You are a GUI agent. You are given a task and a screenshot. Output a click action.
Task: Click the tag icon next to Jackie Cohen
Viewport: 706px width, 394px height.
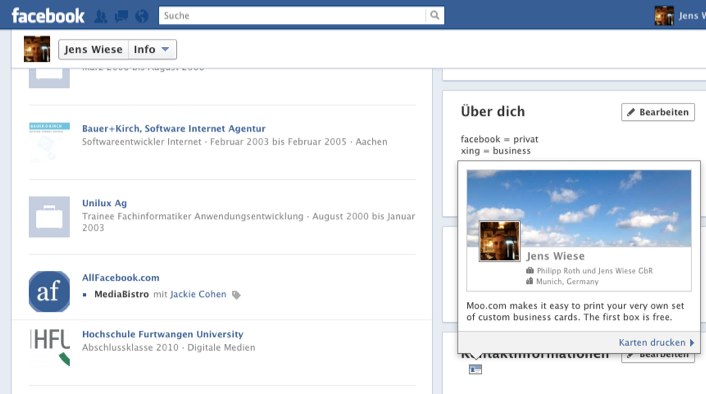[236, 295]
